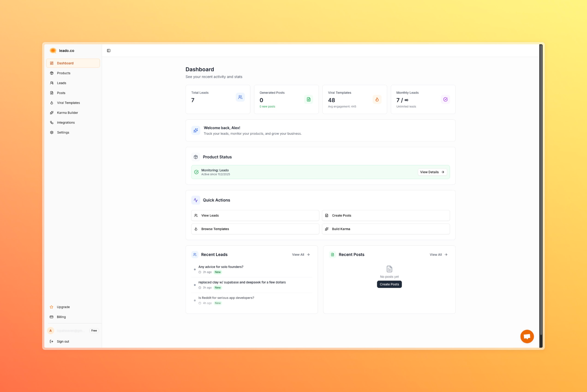Click the Upgrade star icon in sidebar
587x392 pixels.
[x=52, y=307]
